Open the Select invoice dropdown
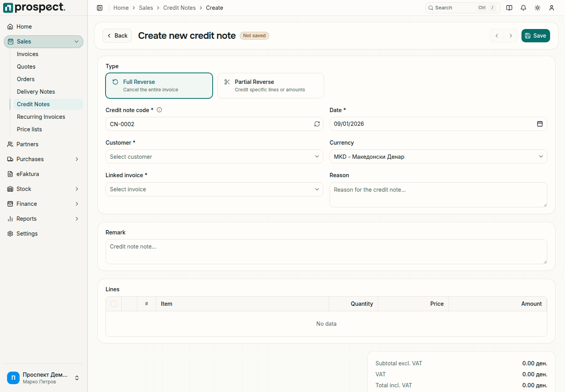 (214, 189)
